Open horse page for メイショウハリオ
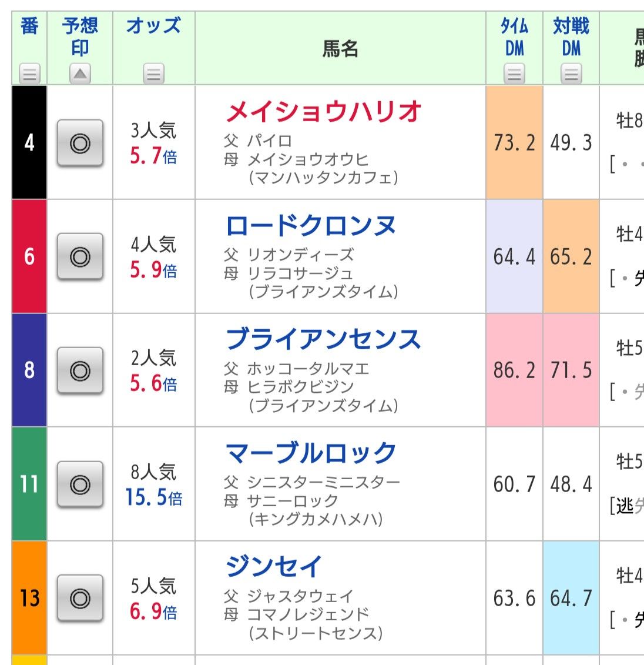Screen dimensions: 644x665 point(323,112)
